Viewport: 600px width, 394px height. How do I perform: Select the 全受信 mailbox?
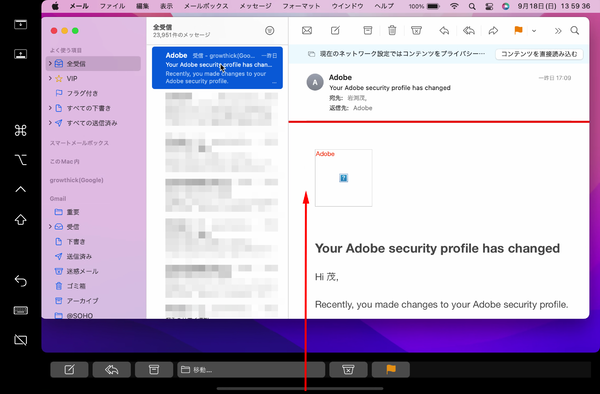point(93,63)
